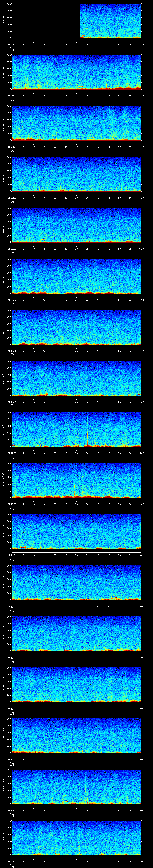Click the spectrogram panel starting at 21:09:00
This screenshot has height=868, width=153.
click(76, 276)
